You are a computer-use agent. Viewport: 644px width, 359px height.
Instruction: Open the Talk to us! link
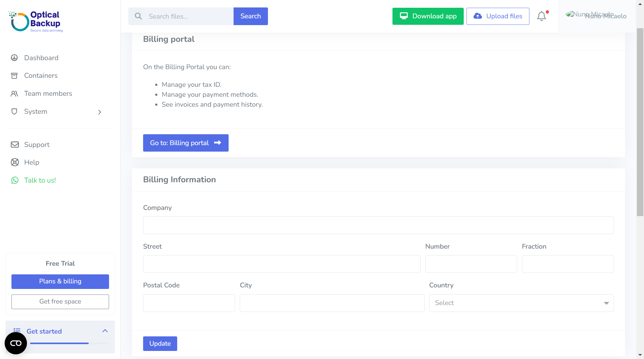click(40, 180)
